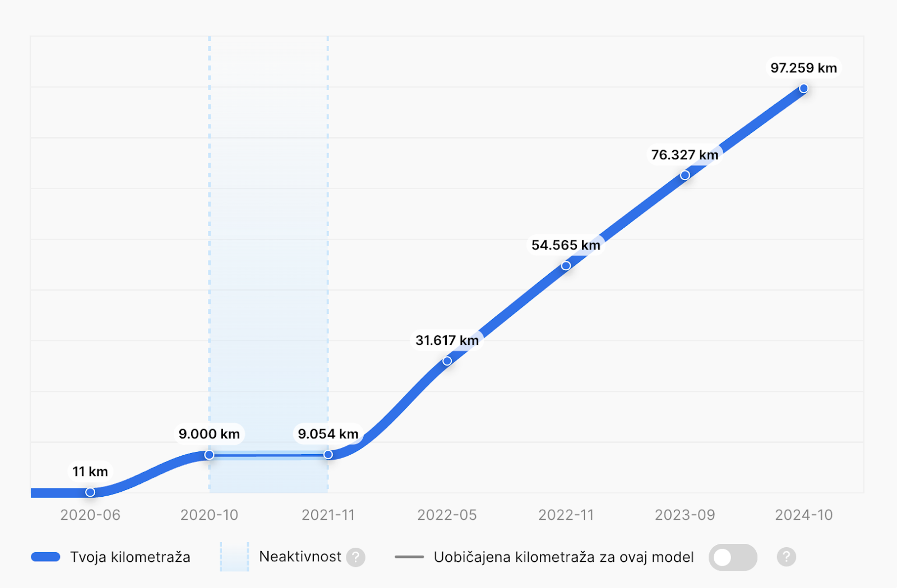Click inside the shaded inactivity period region
The height and width of the screenshot is (588, 897).
[x=268, y=264]
